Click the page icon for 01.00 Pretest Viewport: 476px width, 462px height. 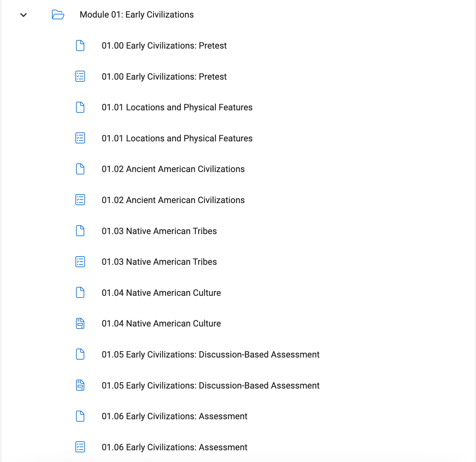[80, 46]
